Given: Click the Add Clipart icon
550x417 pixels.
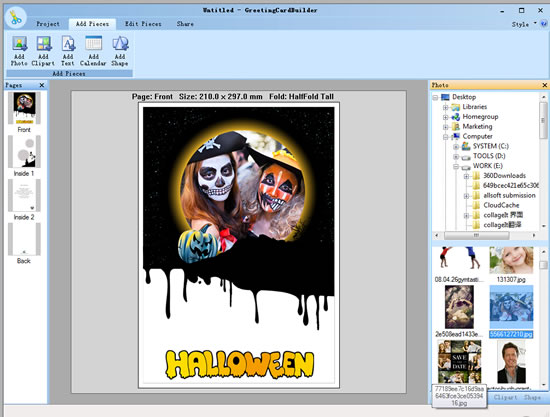Looking at the screenshot, I should pos(43,51).
